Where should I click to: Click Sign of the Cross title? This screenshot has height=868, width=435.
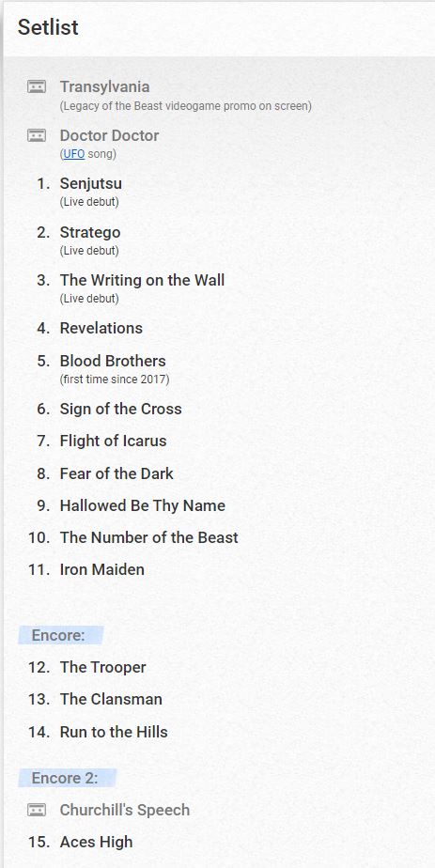coord(120,409)
